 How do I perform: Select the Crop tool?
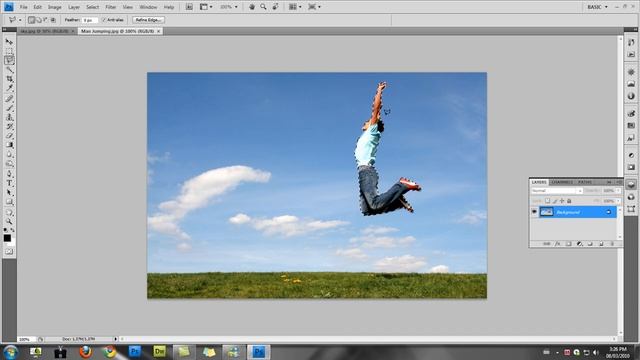pos(9,79)
